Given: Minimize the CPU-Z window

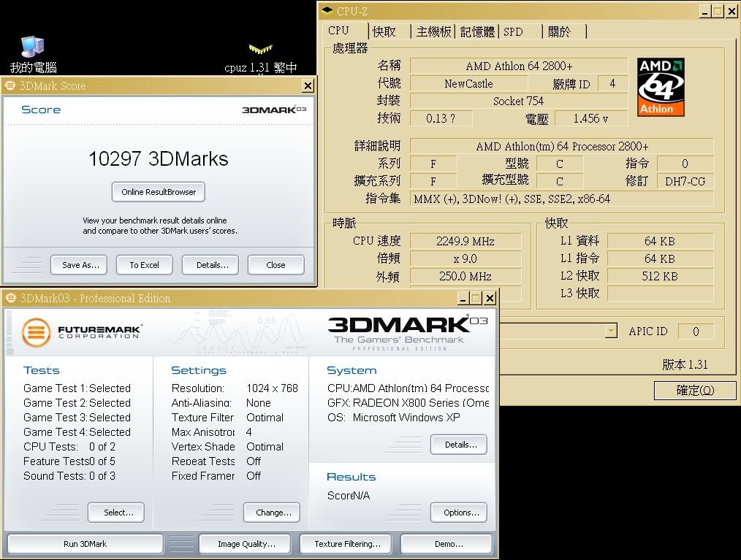Looking at the screenshot, I should (704, 12).
